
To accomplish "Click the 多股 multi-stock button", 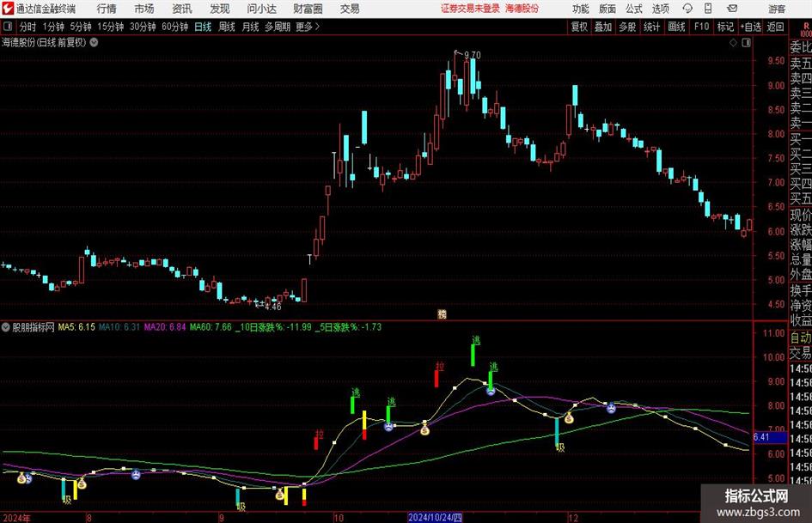I will tap(627, 27).
